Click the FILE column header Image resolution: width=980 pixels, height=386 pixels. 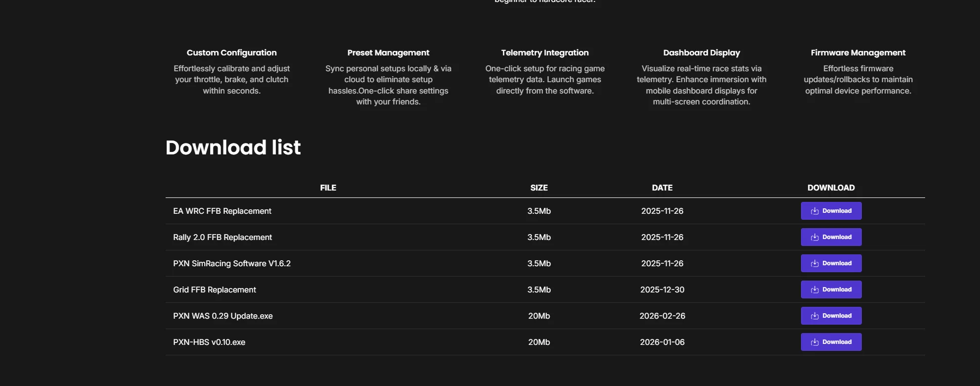point(328,188)
